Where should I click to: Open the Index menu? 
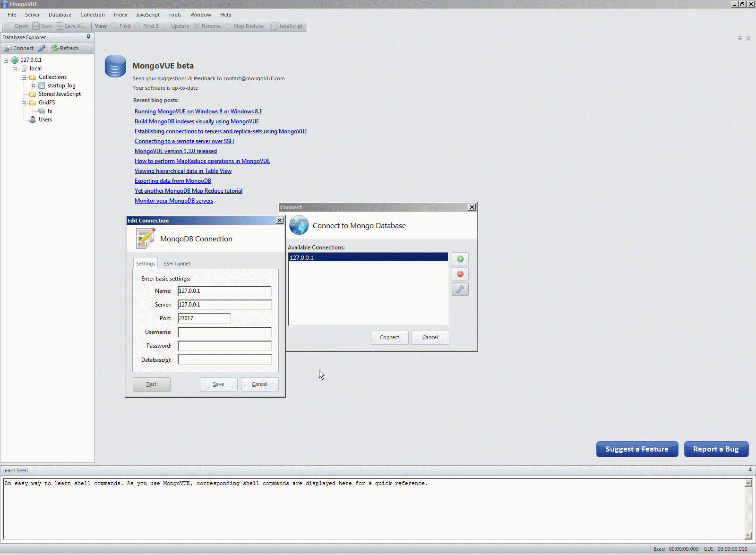point(120,15)
